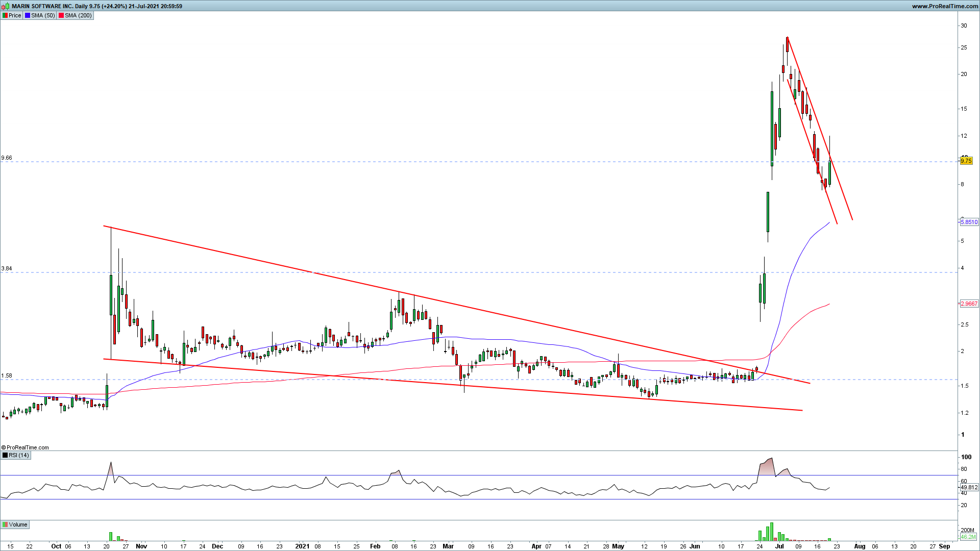This screenshot has height=551, width=980.
Task: Select the RSI (14) panel label
Action: click(x=19, y=455)
